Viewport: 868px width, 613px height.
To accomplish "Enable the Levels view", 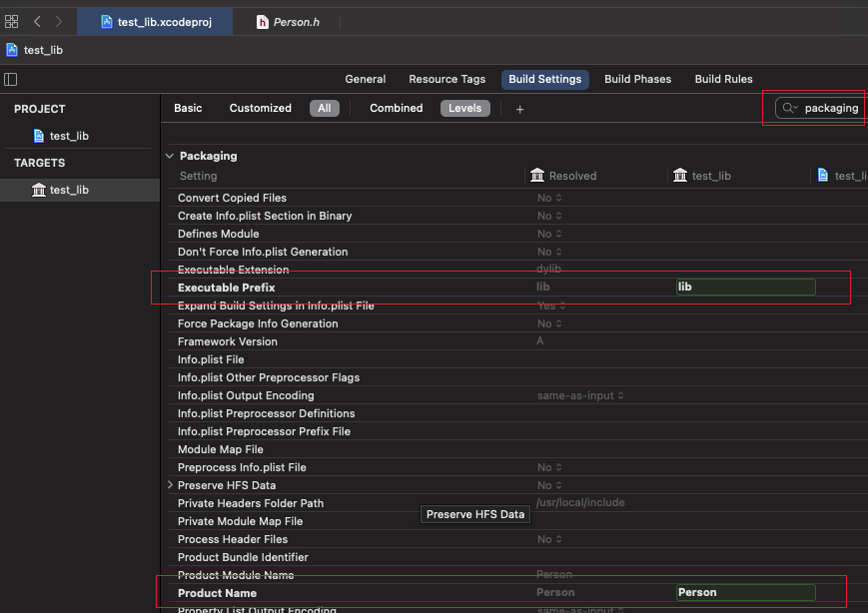I will coord(464,108).
